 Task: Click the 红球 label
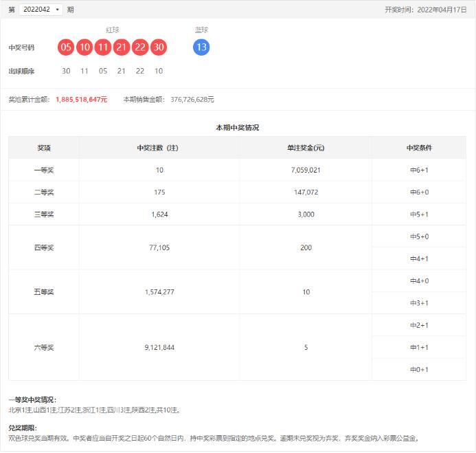click(113, 30)
